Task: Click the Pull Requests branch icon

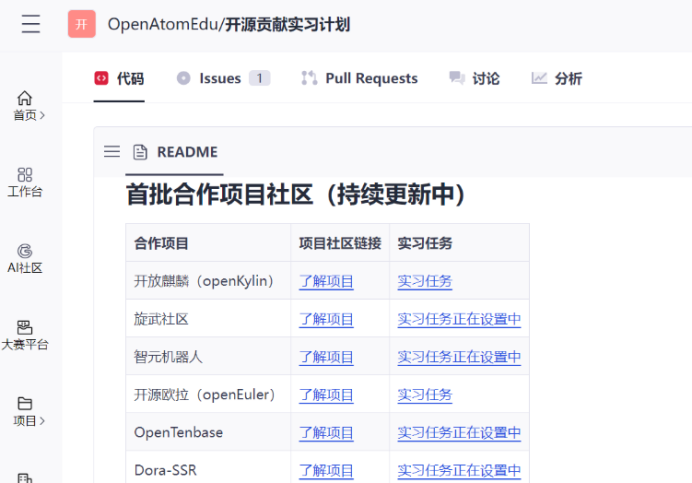Action: 309,78
